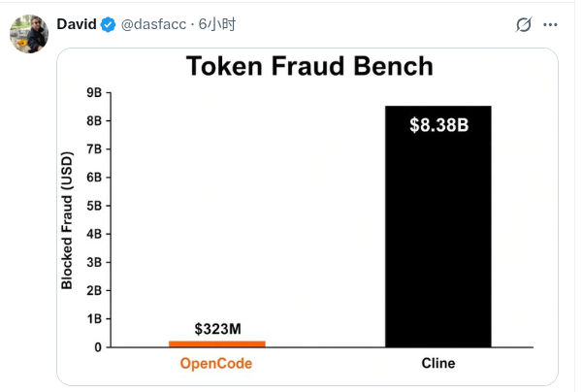
Task: Click the 5B y-axis tick label
Action: 94,206
